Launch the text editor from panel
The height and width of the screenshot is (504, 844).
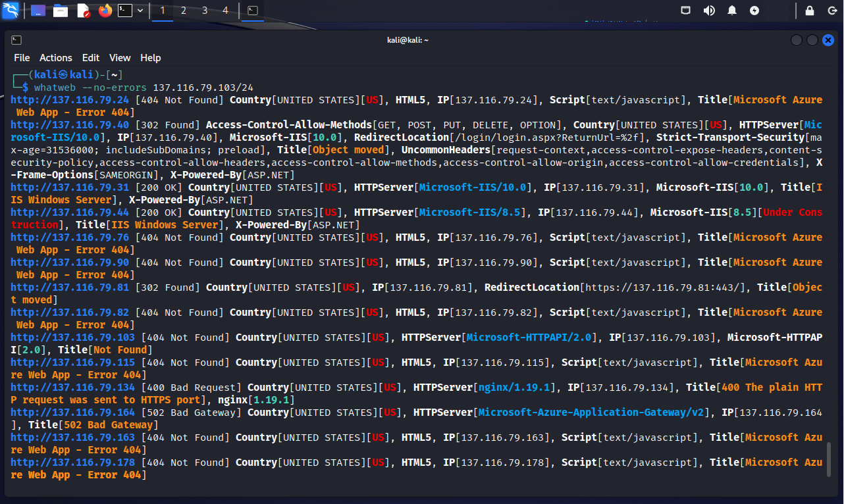(83, 11)
